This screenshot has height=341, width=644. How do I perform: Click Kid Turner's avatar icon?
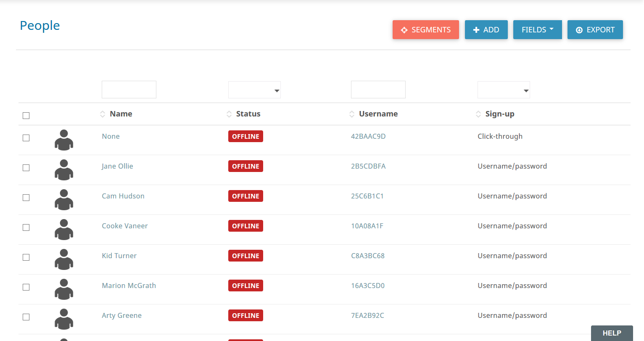tap(64, 259)
